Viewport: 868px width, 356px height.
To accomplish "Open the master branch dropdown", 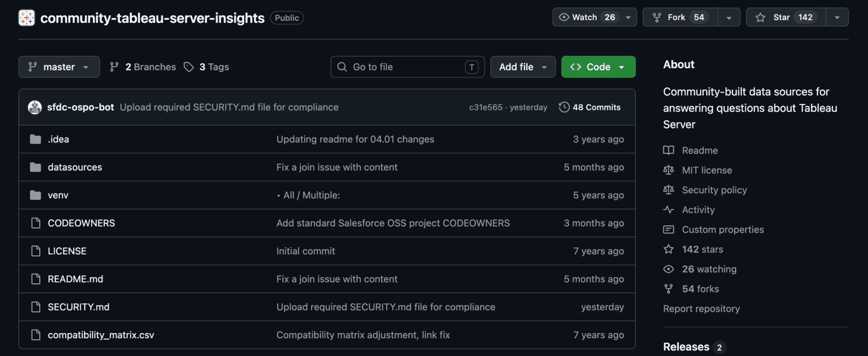I will (59, 67).
